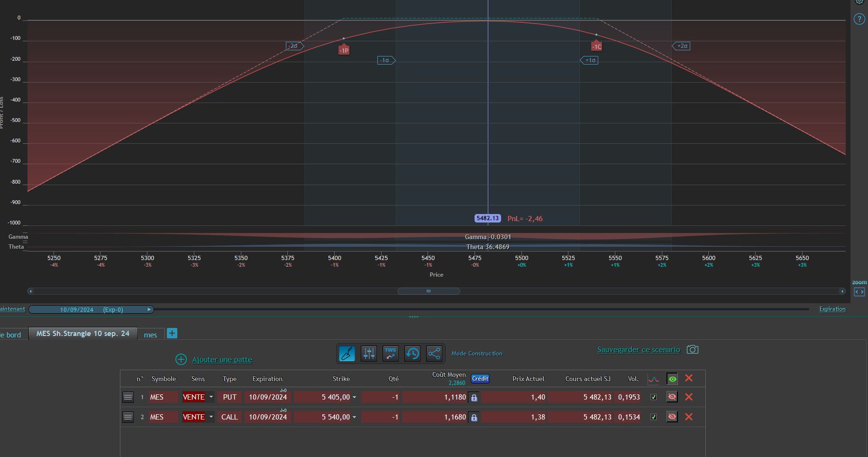Image resolution: width=868 pixels, height=457 pixels.
Task: Click the help question mark icon
Action: pos(859,19)
